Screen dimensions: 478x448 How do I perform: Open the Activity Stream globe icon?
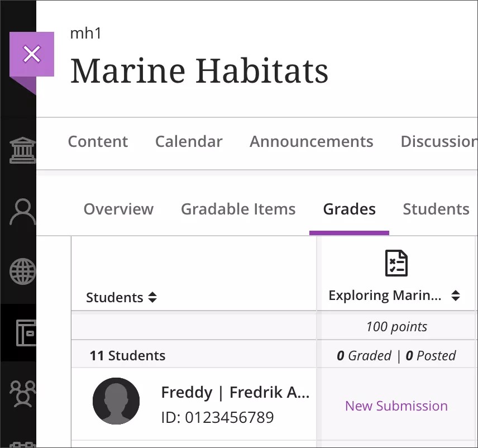point(22,271)
